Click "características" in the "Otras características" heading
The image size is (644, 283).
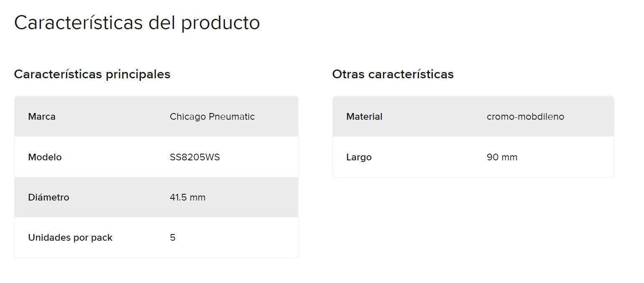point(411,74)
